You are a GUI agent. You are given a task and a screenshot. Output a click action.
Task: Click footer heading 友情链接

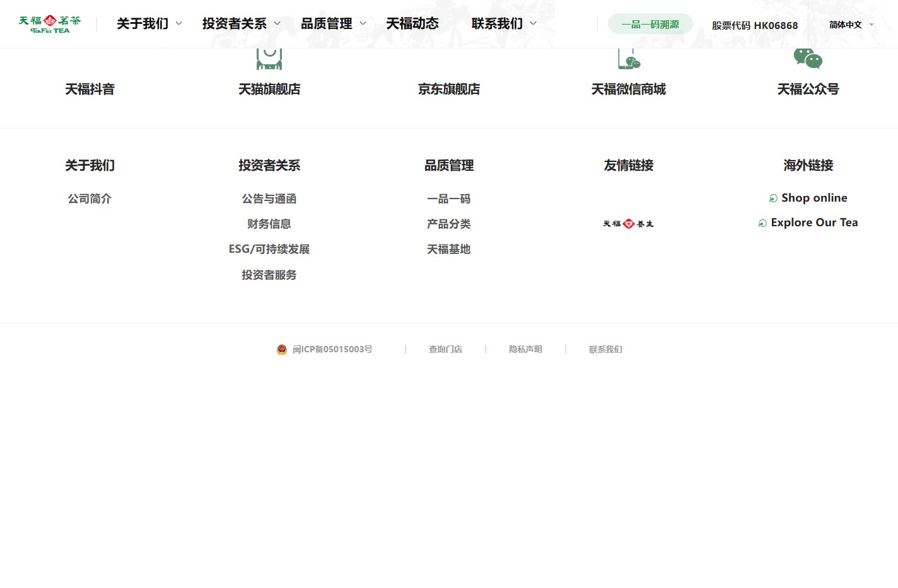click(x=629, y=165)
